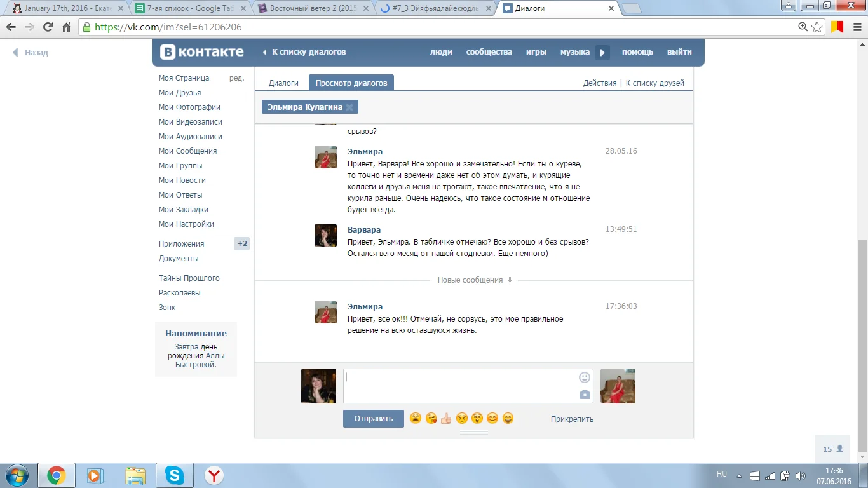Open the emoji smiley picker in message box

point(585,377)
